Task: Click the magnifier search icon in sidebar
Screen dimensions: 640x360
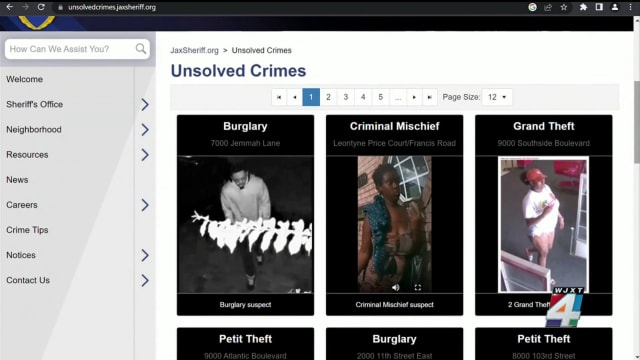Action: [x=141, y=49]
